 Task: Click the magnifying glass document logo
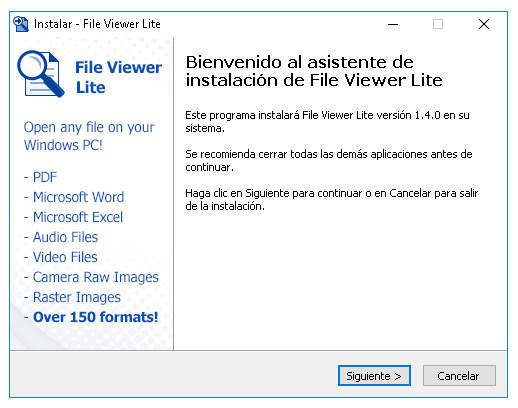point(41,74)
